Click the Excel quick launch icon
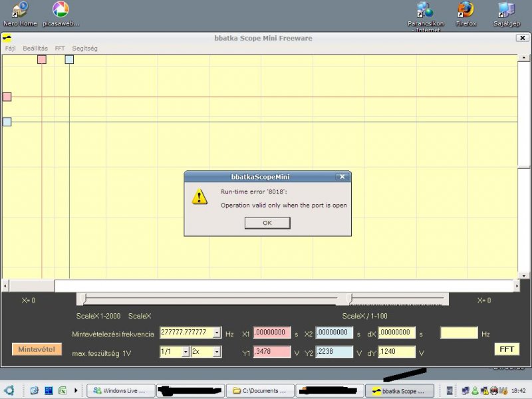This screenshot has height=399, width=532. [63, 390]
